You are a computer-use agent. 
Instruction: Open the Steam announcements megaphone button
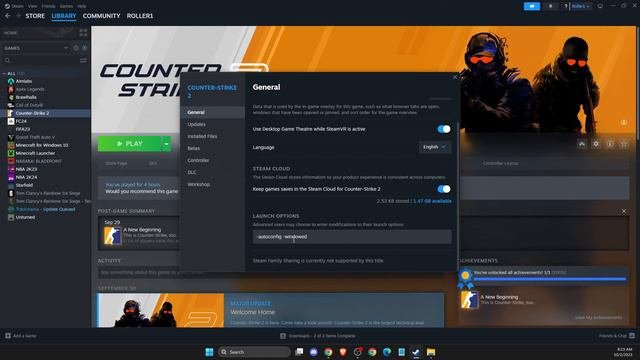pyautogui.click(x=531, y=6)
